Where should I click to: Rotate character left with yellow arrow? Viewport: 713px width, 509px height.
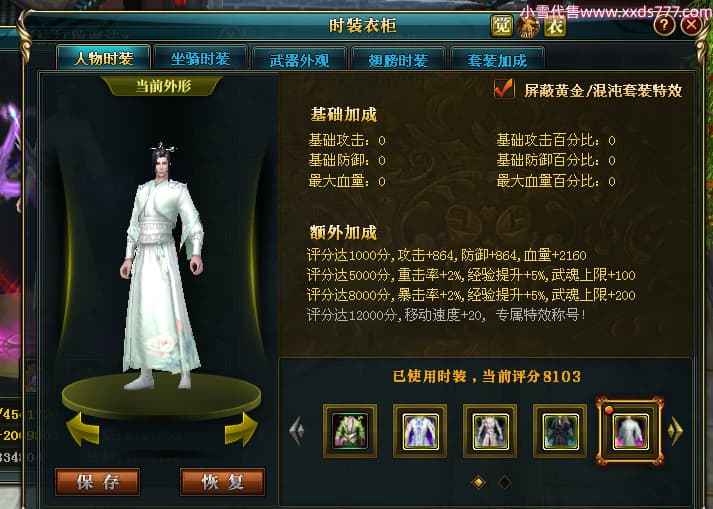coord(83,429)
